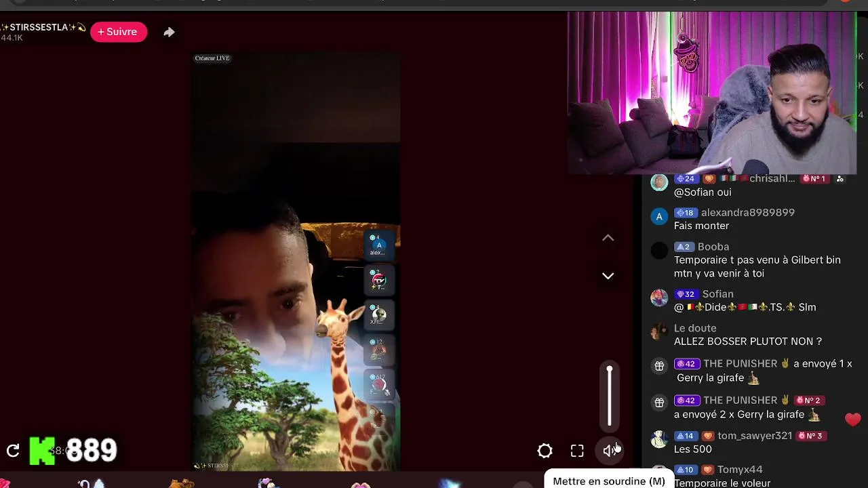This screenshot has width=868, height=488.
Task: Click gift icon beside '2 x Gerry la girafe'
Action: (659, 403)
